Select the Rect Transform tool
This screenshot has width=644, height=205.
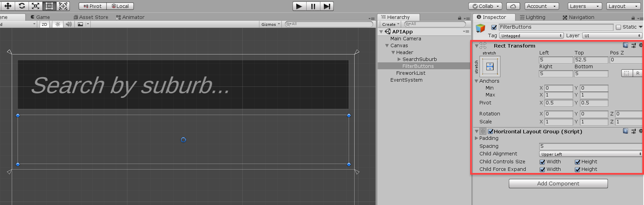tap(49, 6)
